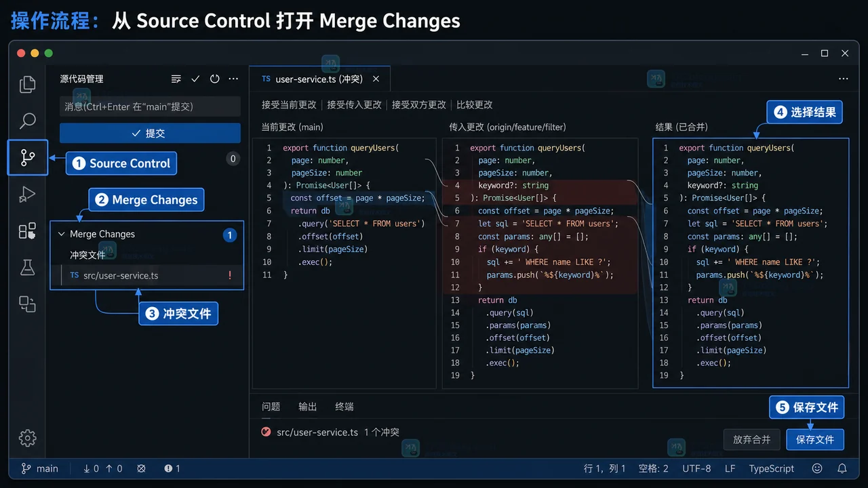Screen dimensions: 868x488
Task: Open the Run and Debug icon
Action: [27, 195]
